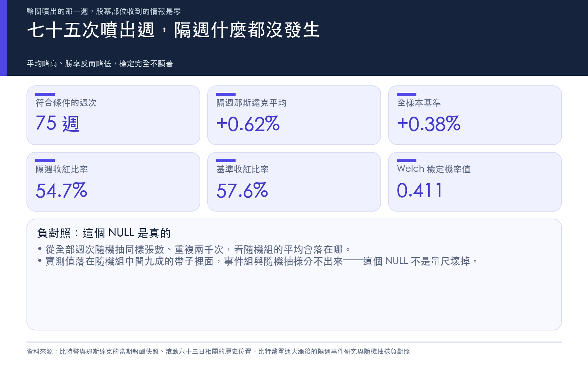Click the headline 七十五次噴出週，隔週什麼都沒發生
The image size is (588, 368).
point(173,30)
